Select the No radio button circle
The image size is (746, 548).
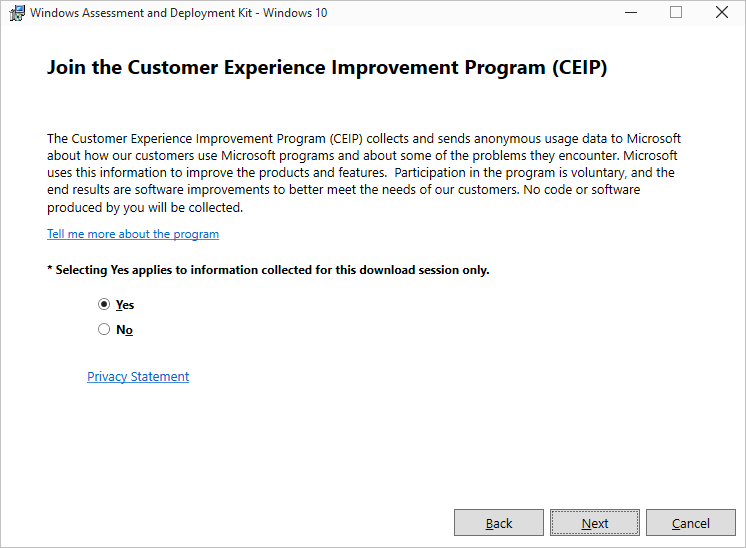click(104, 329)
